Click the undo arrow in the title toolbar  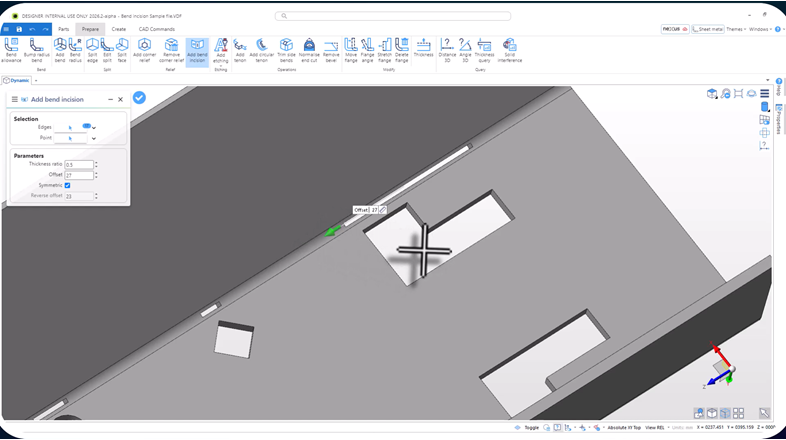(x=32, y=29)
